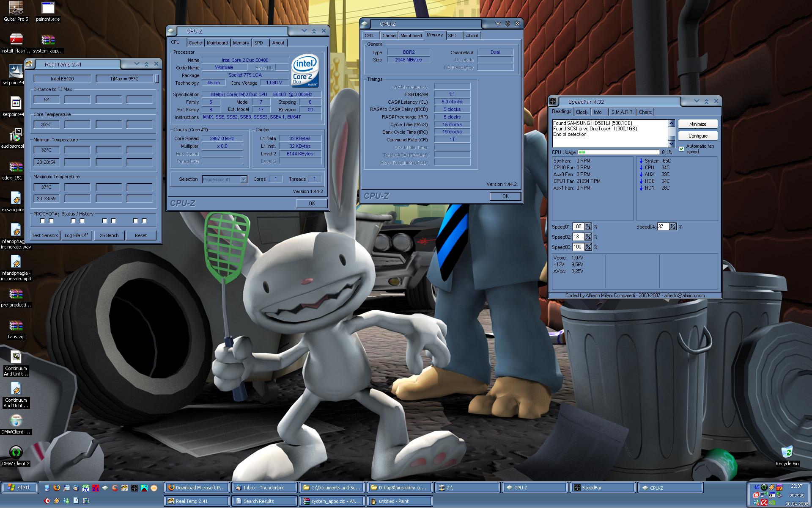Open install_flash desktop icon
812x508 pixels.
[16, 43]
